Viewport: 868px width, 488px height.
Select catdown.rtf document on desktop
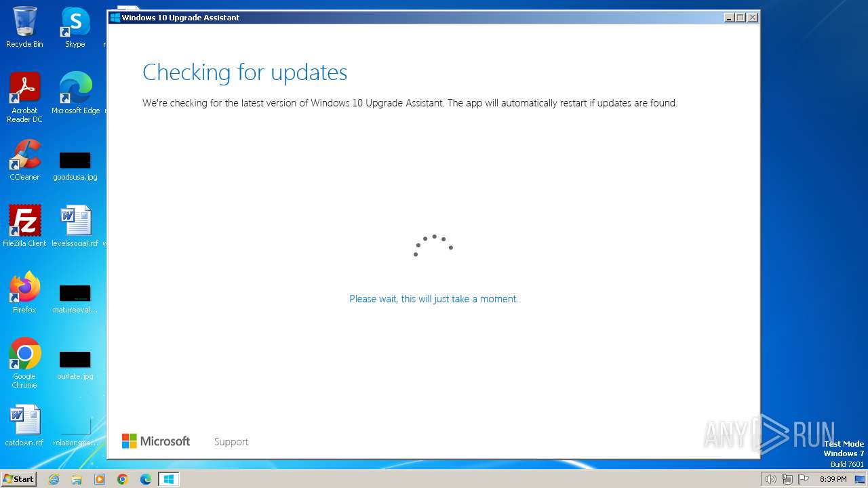click(x=24, y=426)
